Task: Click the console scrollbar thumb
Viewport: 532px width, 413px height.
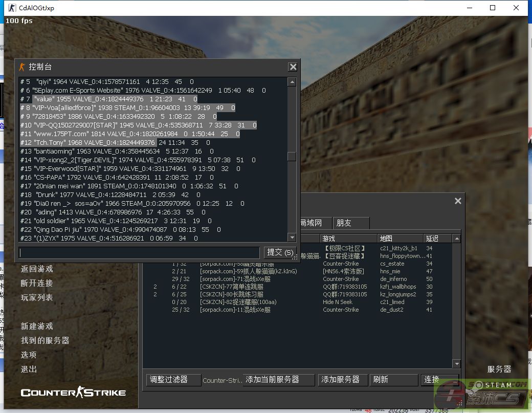Action: click(292, 156)
